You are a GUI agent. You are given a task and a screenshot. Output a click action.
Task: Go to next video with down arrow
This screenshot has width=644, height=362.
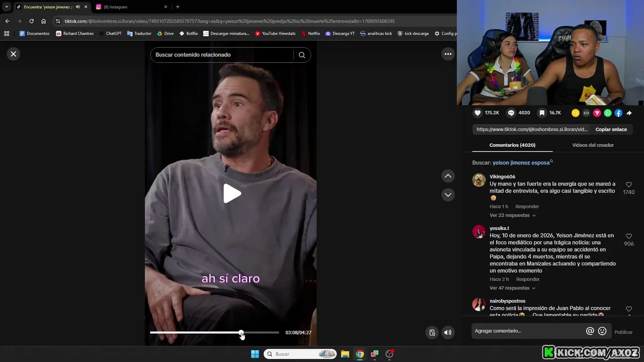(x=448, y=195)
